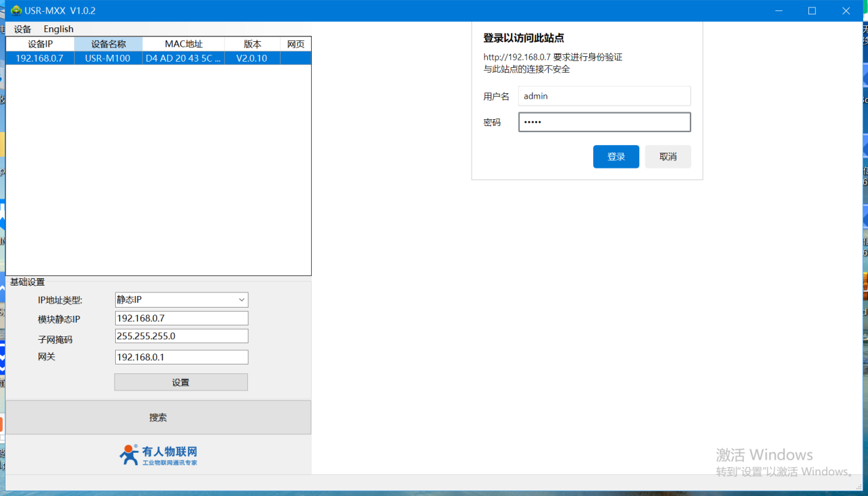This screenshot has height=496, width=868.
Task: Sort by the 设备名称 column header
Action: click(108, 44)
